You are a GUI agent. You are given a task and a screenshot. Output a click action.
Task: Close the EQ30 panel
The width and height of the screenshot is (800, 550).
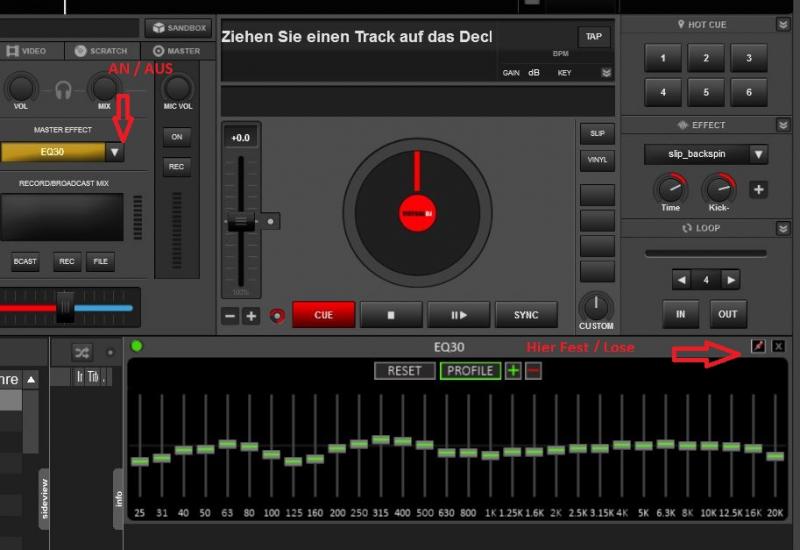click(778, 346)
